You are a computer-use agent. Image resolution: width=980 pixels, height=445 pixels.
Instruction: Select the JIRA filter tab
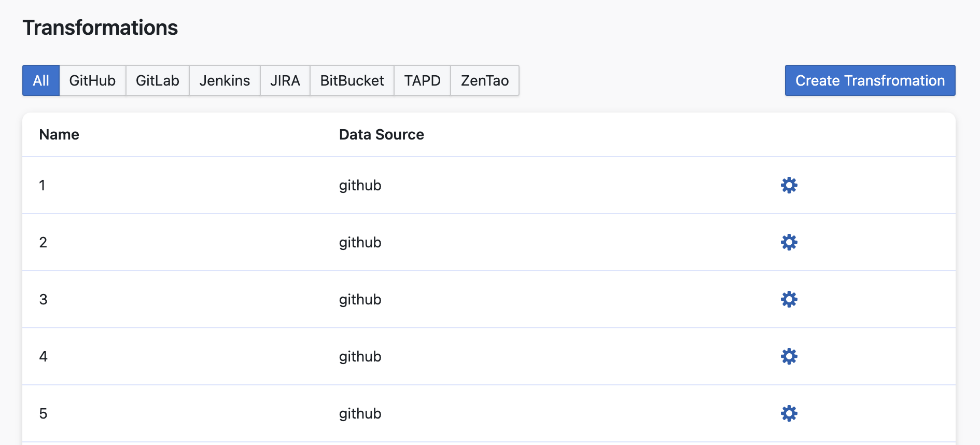pyautogui.click(x=285, y=80)
